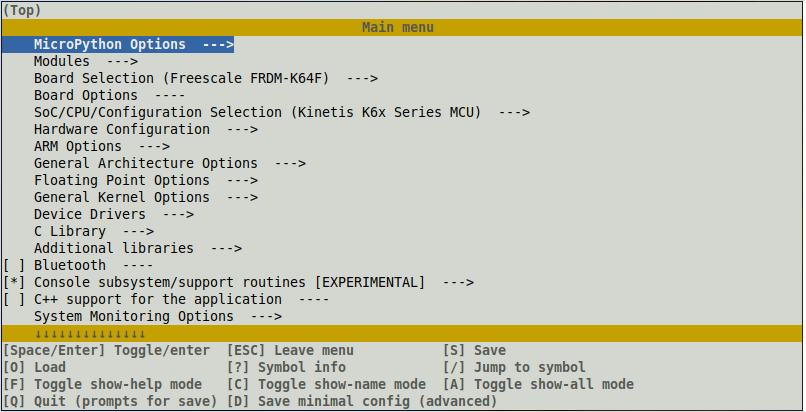Enter the Modules submenu
Screen dimensions: 806x412
pyautogui.click(x=86, y=61)
